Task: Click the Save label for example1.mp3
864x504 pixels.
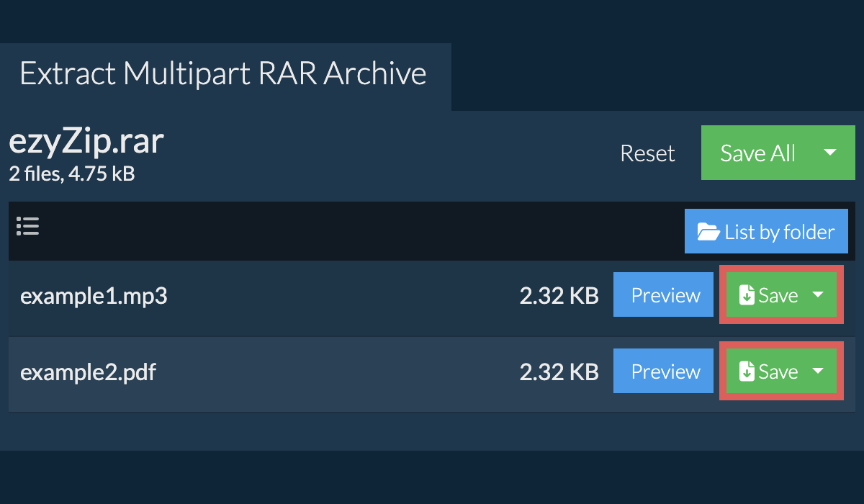Action: pyautogui.click(x=778, y=295)
